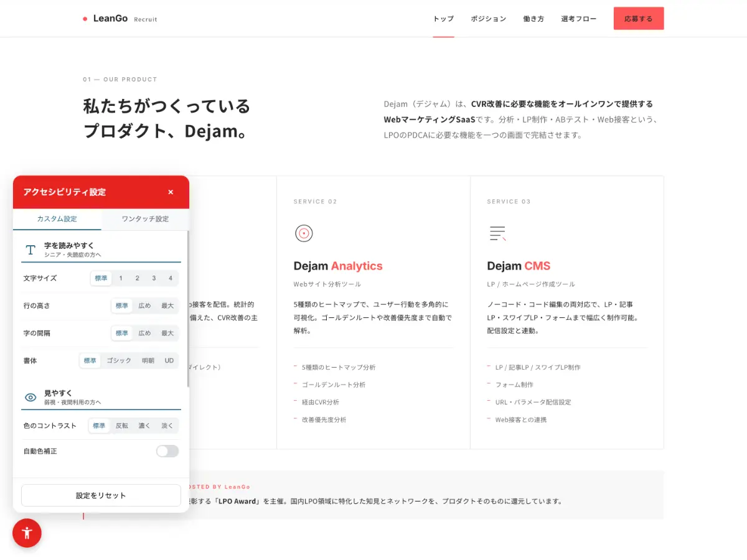The width and height of the screenshot is (747, 560).
Task: Click the LeanGo logo
Action: (x=120, y=19)
